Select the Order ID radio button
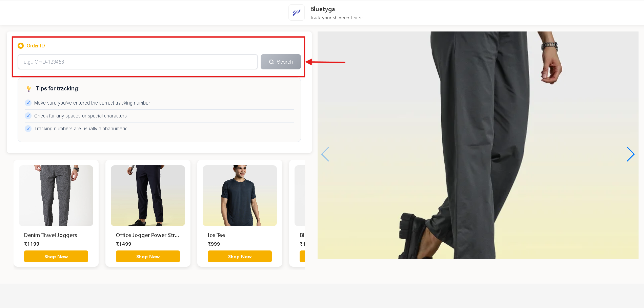Image resolution: width=644 pixels, height=308 pixels. (x=21, y=46)
